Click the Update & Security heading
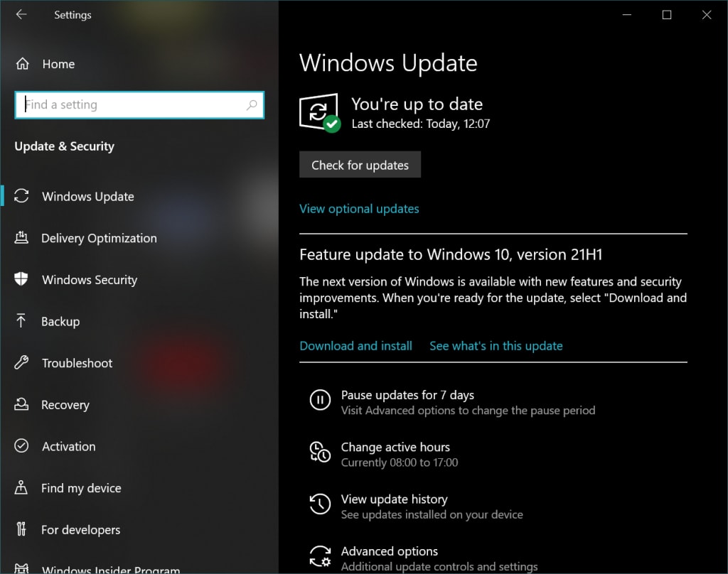Screen dimensions: 728x574 (64, 146)
